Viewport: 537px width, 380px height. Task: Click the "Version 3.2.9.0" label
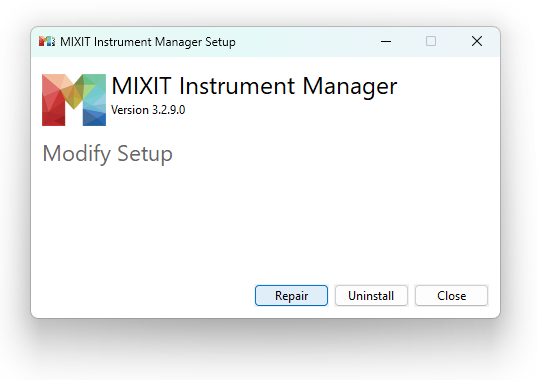click(148, 110)
